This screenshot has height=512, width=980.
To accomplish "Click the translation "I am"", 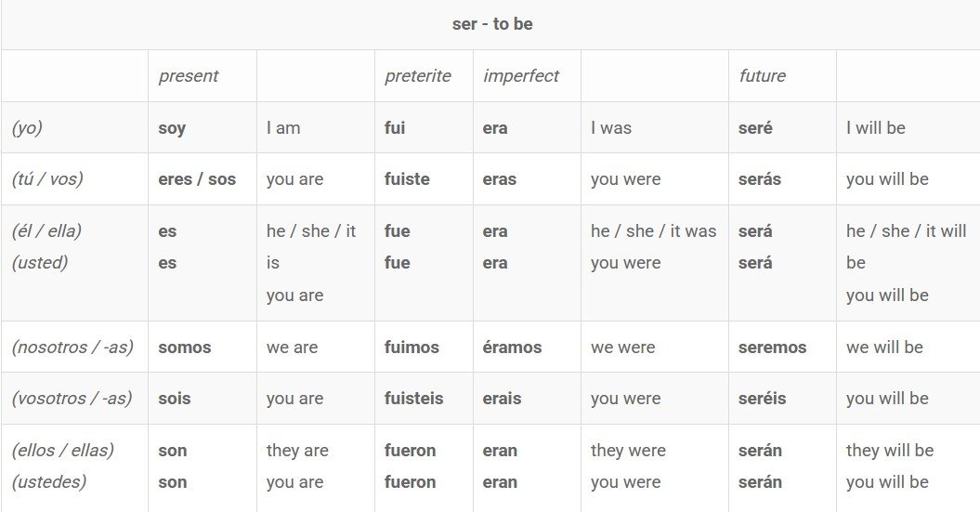I will pos(283,128).
